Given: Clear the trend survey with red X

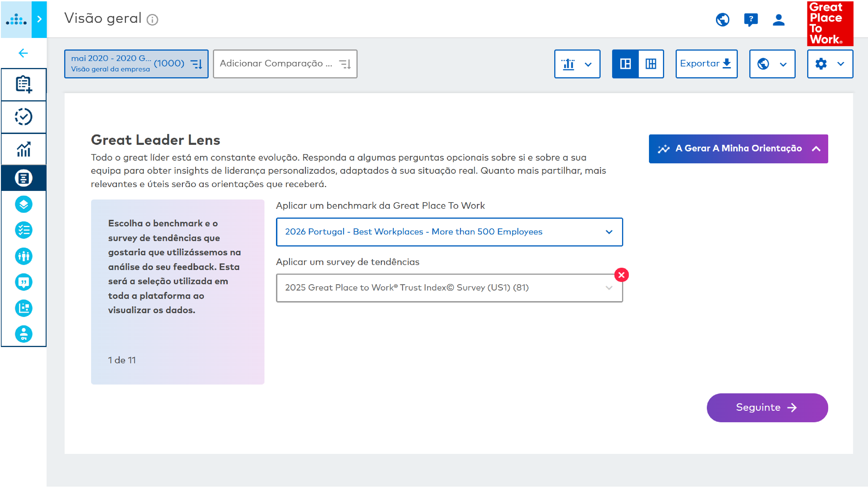Looking at the screenshot, I should click(621, 275).
